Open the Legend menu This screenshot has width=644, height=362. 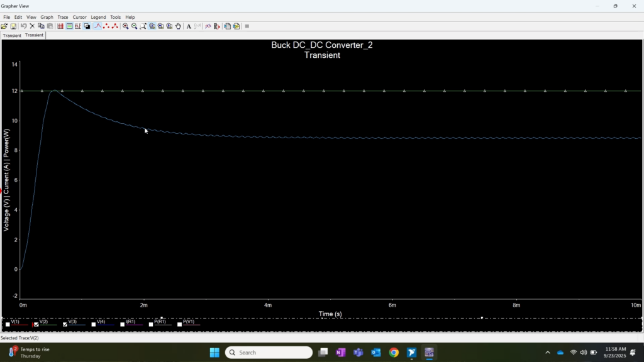[98, 17]
